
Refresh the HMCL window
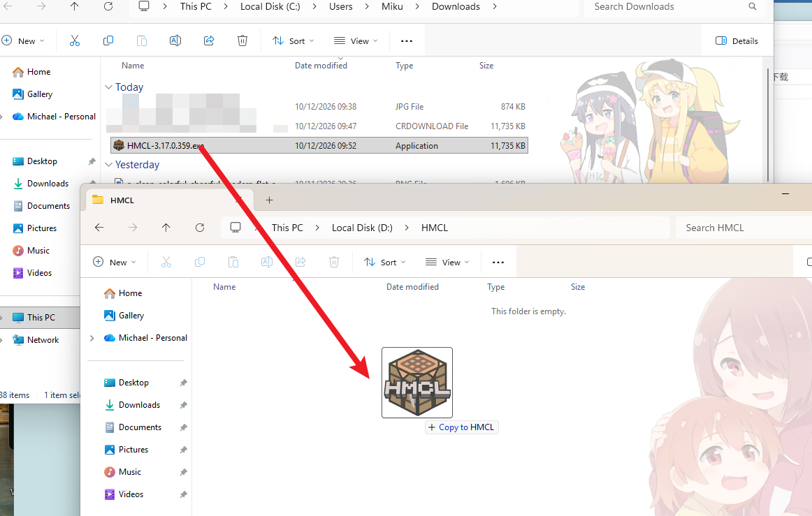tap(200, 228)
